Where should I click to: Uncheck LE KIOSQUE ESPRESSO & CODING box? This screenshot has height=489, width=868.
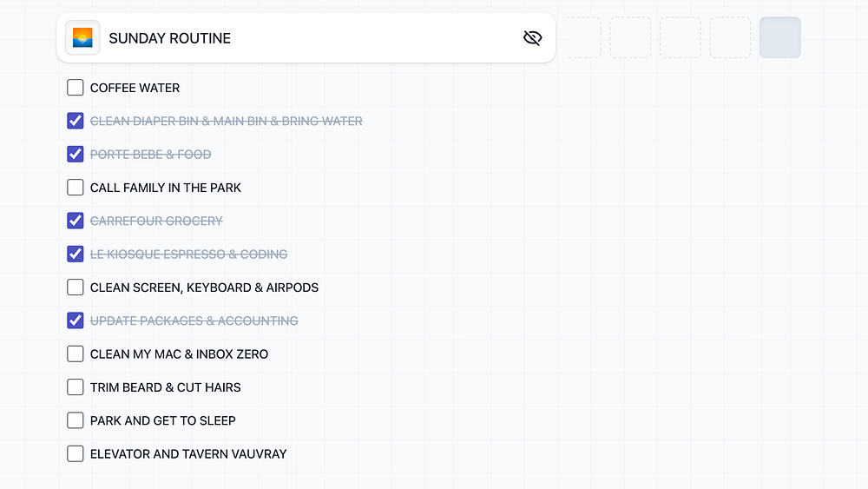(x=76, y=254)
